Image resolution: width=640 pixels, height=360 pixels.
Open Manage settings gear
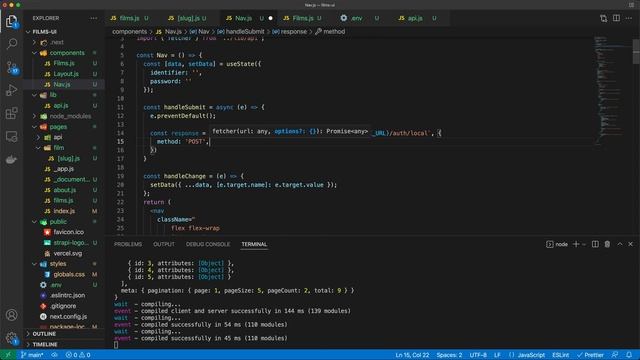11,338
